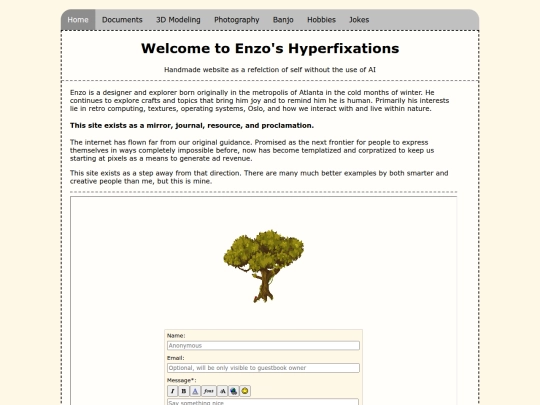Toggle bold in the message toolbar

click(x=184, y=391)
